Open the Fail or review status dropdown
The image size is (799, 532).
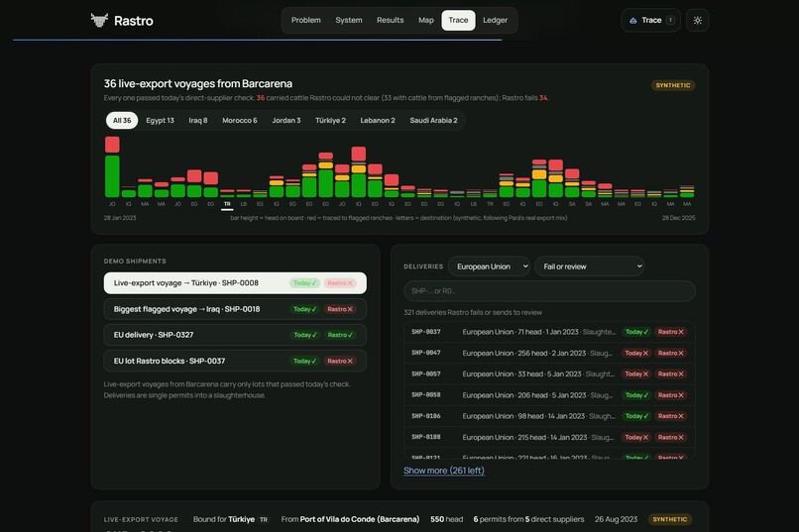tap(590, 266)
